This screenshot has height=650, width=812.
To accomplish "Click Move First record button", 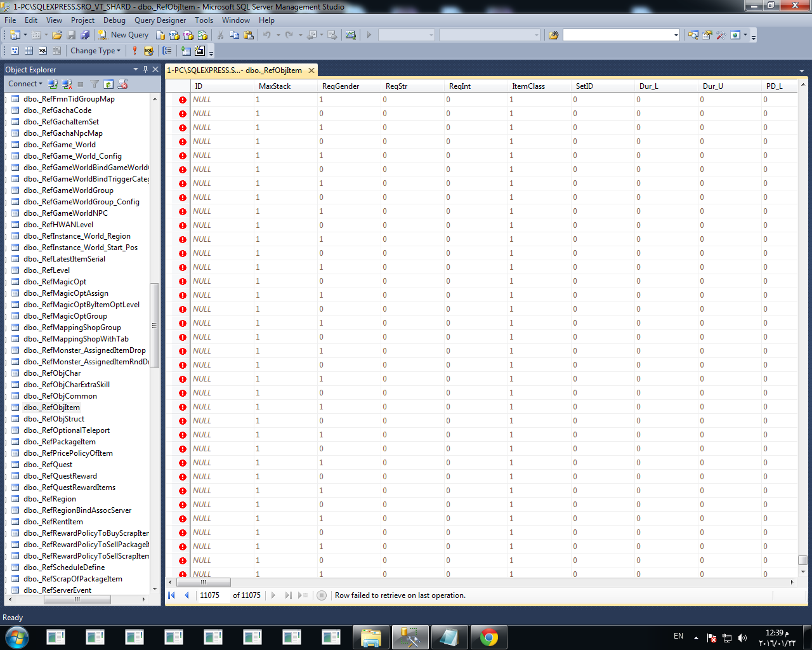I will pos(171,595).
